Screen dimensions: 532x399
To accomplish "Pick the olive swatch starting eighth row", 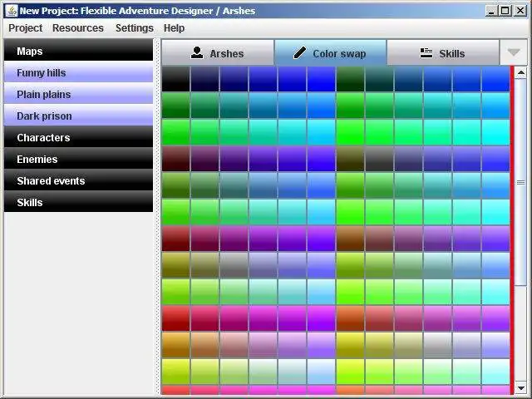I will pos(175,265).
